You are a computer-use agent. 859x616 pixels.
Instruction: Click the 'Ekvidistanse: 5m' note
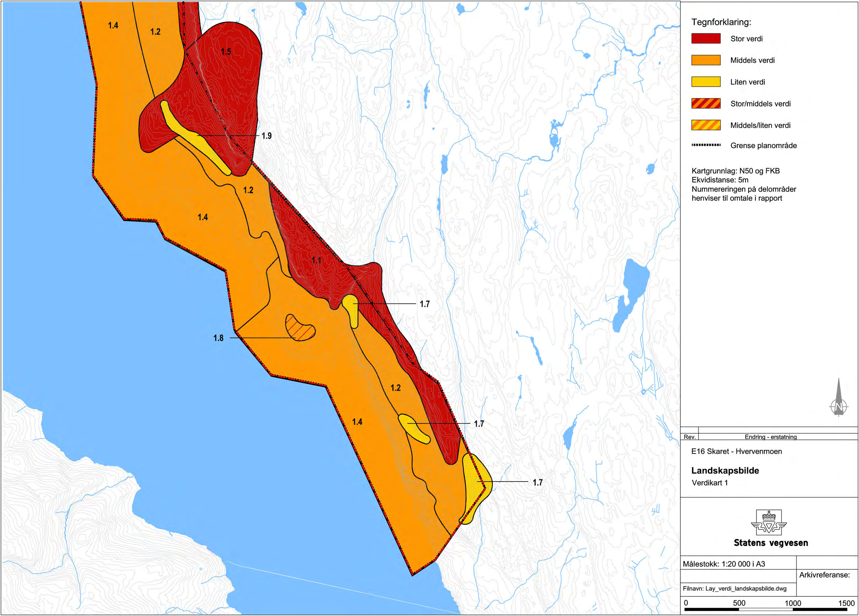720,180
